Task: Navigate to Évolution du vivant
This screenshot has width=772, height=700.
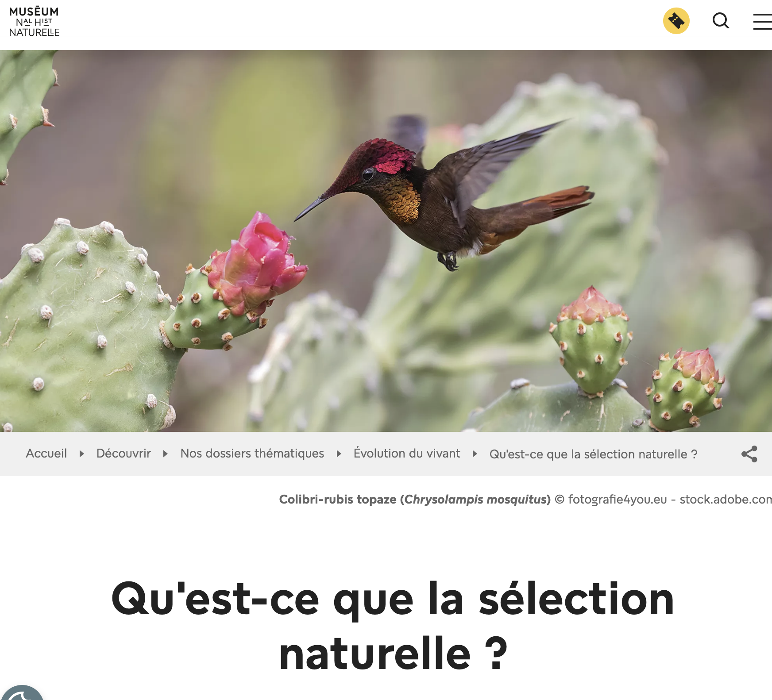Action: coord(407,454)
